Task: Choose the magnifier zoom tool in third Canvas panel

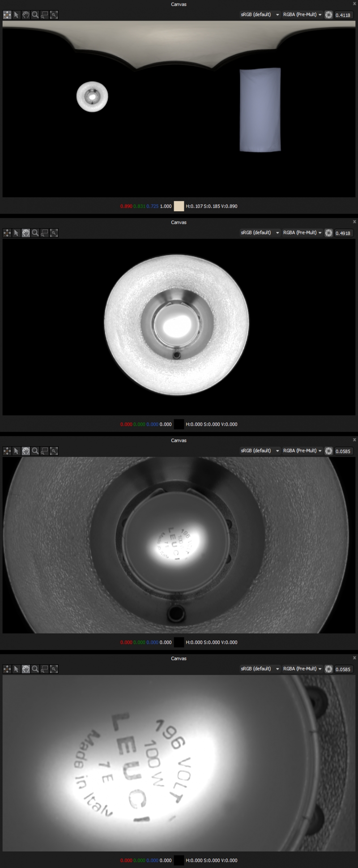Action: pos(35,451)
